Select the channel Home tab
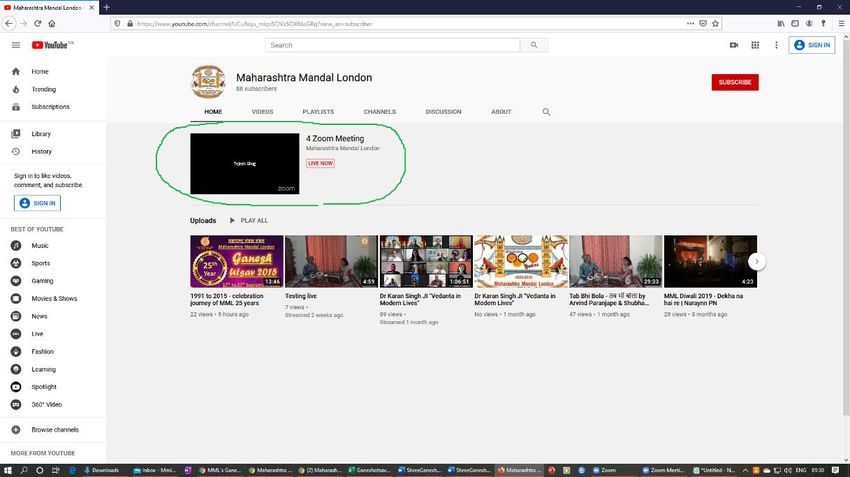The image size is (850, 477). [x=213, y=112]
